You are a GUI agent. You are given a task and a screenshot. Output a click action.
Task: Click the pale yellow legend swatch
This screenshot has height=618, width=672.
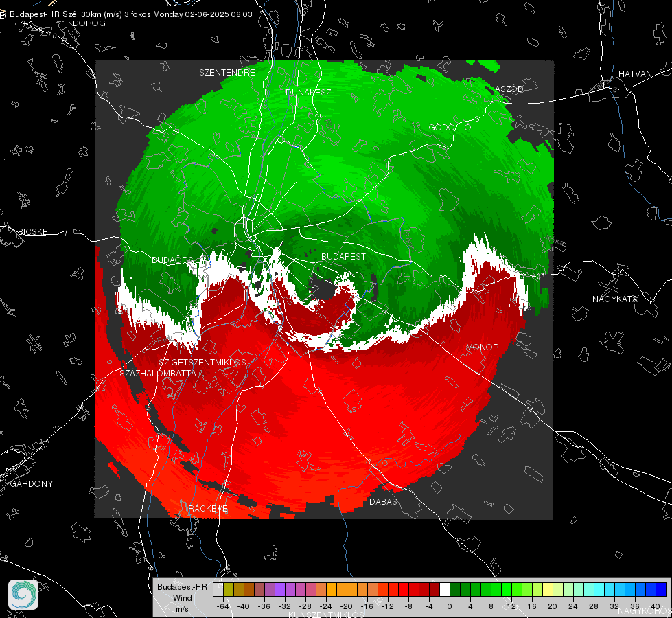tap(548, 590)
